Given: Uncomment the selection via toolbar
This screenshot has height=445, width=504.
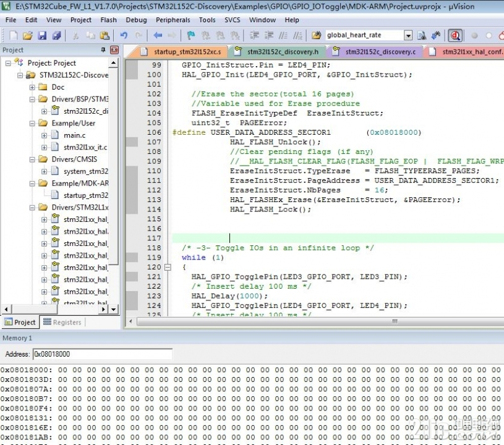Looking at the screenshot, I should [297, 35].
